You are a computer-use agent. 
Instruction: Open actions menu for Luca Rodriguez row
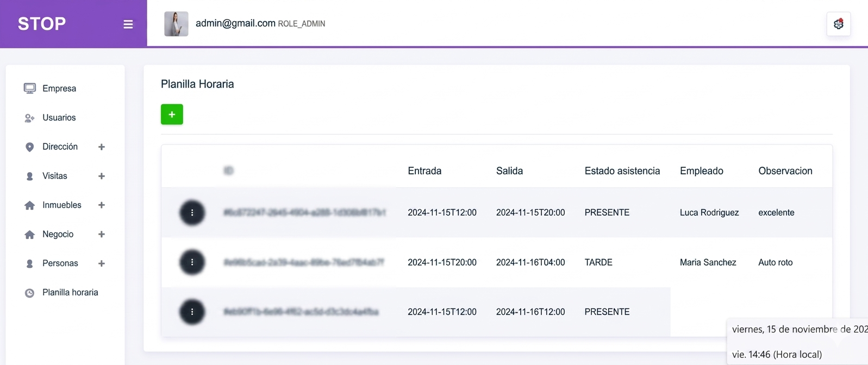click(x=192, y=213)
